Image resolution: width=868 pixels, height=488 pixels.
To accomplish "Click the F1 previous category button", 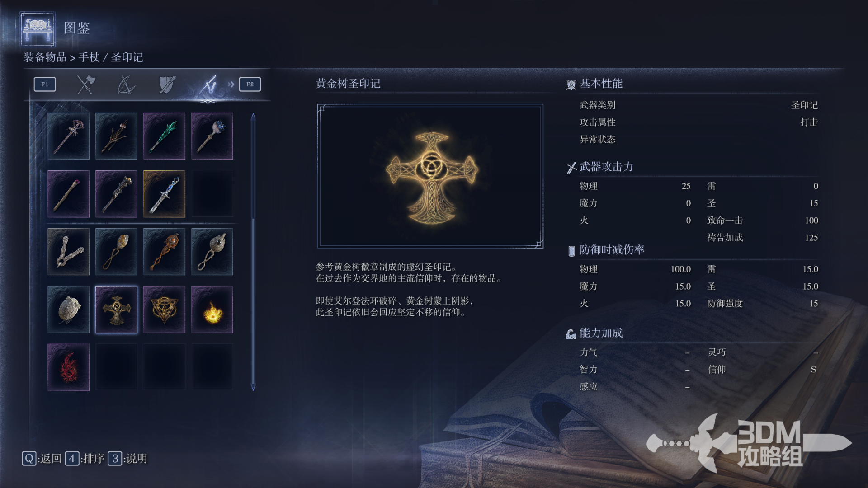I will [x=45, y=84].
